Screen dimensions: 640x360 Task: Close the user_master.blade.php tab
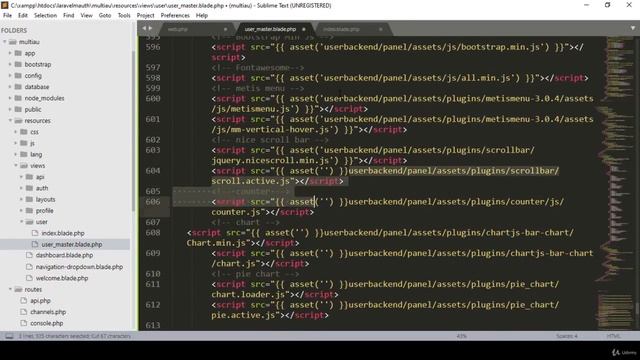(303, 29)
